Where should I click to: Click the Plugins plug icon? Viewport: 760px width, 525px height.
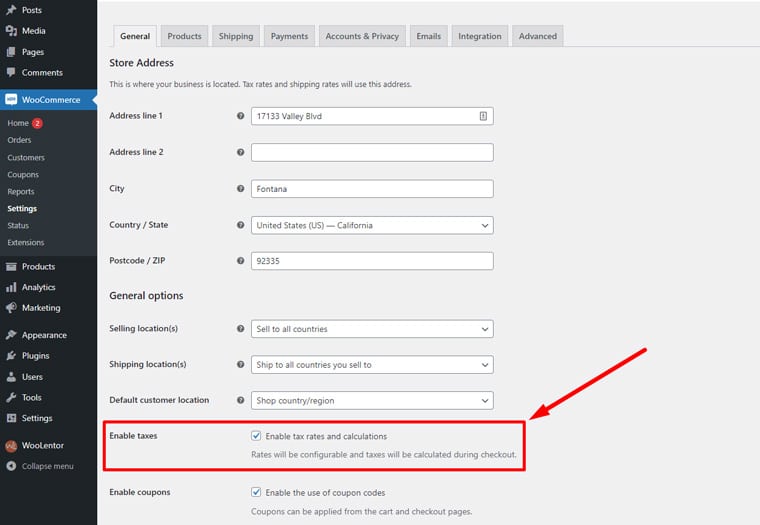(x=11, y=356)
